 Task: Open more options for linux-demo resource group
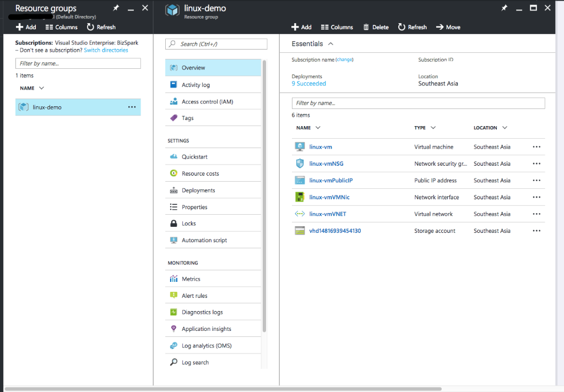(x=132, y=107)
